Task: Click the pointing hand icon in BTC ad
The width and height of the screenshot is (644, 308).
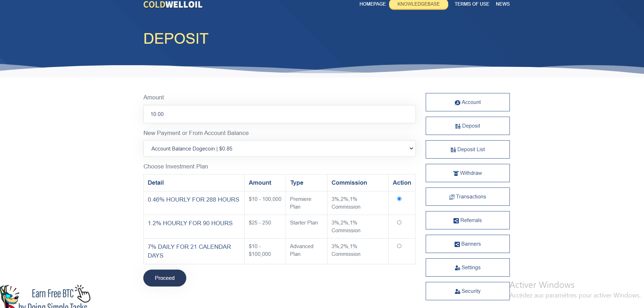Action: tap(83, 294)
